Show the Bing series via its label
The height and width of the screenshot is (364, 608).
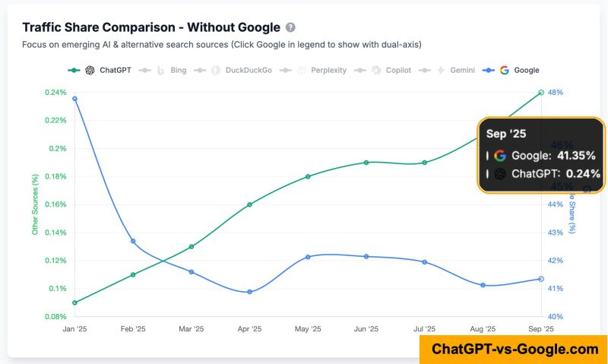(179, 70)
